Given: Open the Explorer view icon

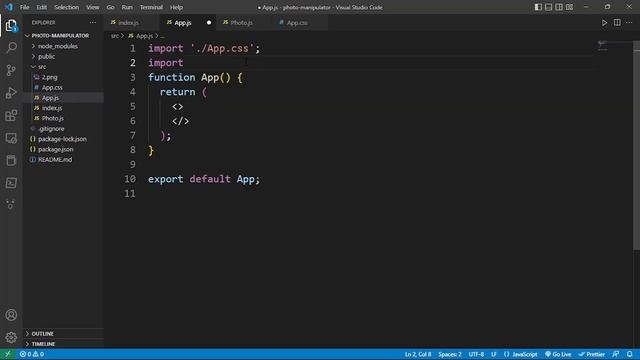Looking at the screenshot, I should click(11, 26).
